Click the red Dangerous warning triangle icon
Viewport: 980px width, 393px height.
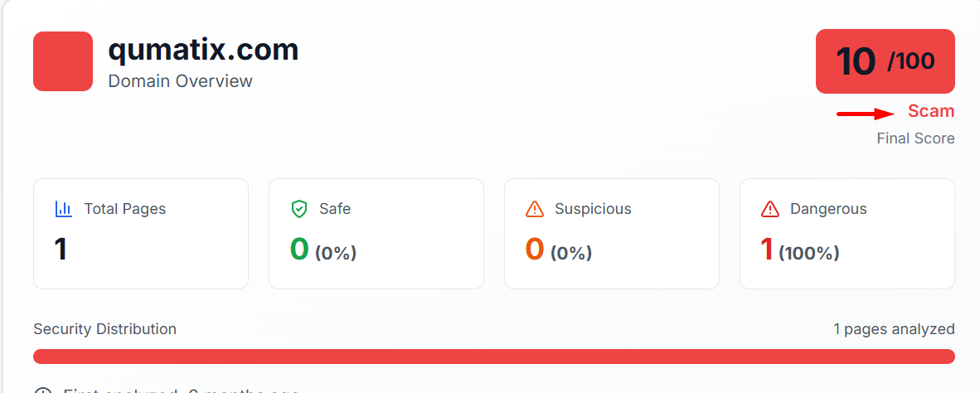770,209
